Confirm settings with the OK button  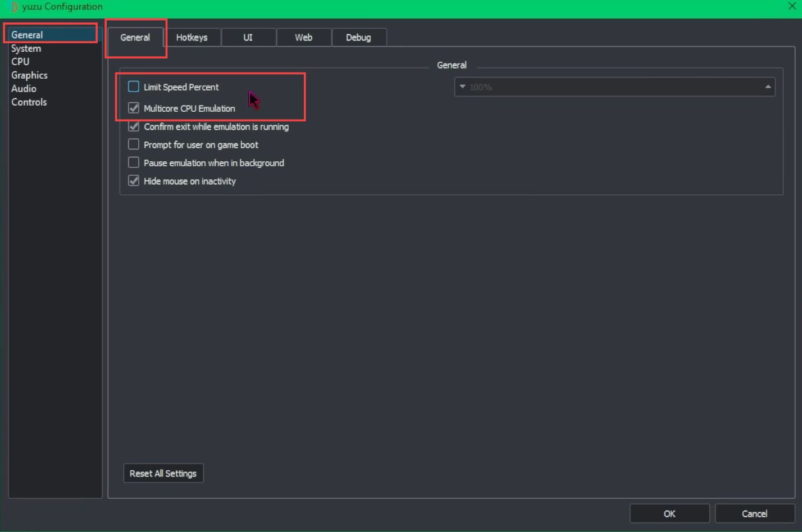click(669, 513)
